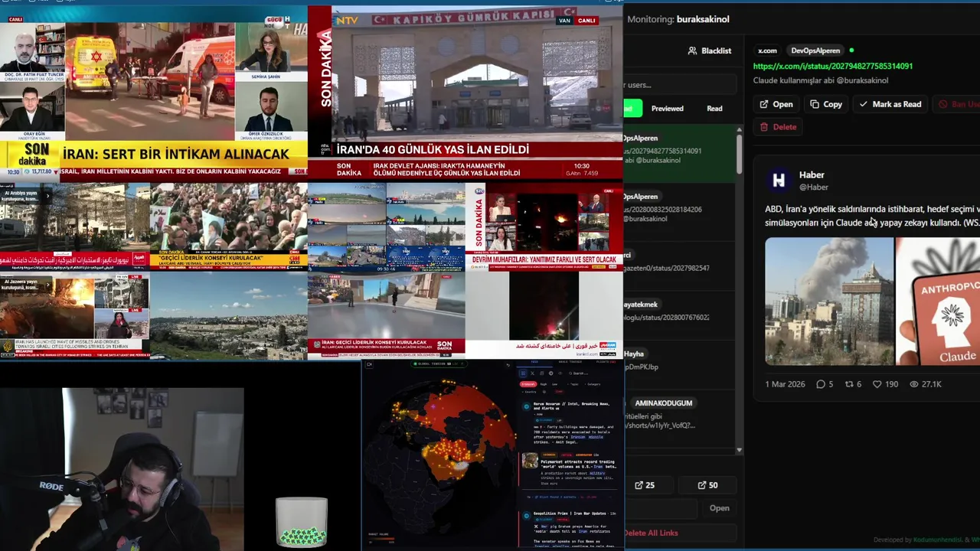The image size is (980, 551).
Task: Select the DevOpsAlperen user chip
Action: pyautogui.click(x=815, y=51)
